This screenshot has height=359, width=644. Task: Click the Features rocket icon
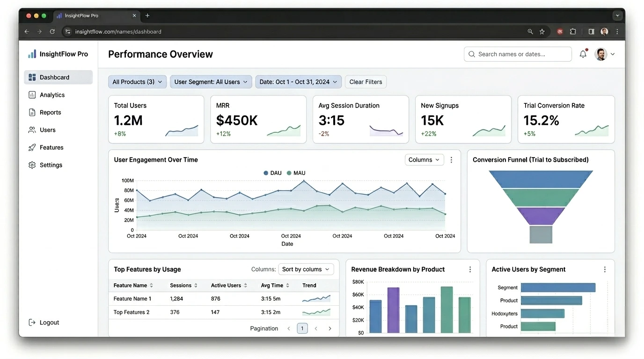point(32,148)
